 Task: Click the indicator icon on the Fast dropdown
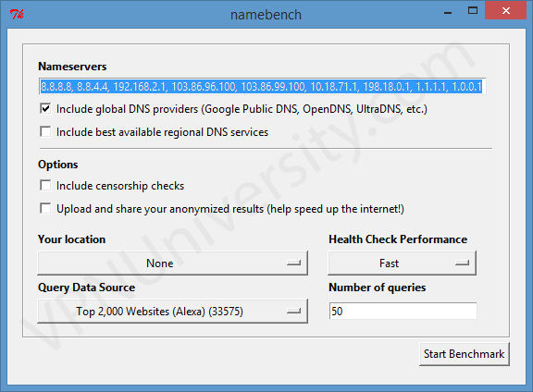pos(462,263)
